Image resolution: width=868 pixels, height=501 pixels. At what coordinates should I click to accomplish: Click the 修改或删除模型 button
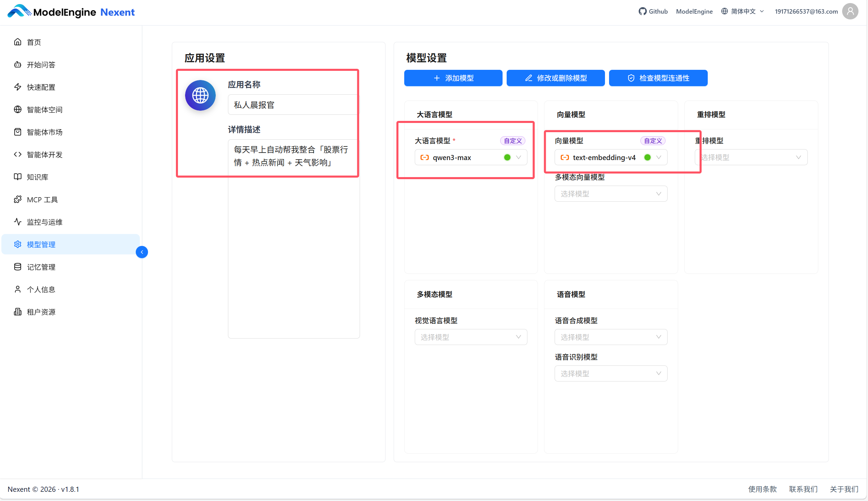point(556,78)
